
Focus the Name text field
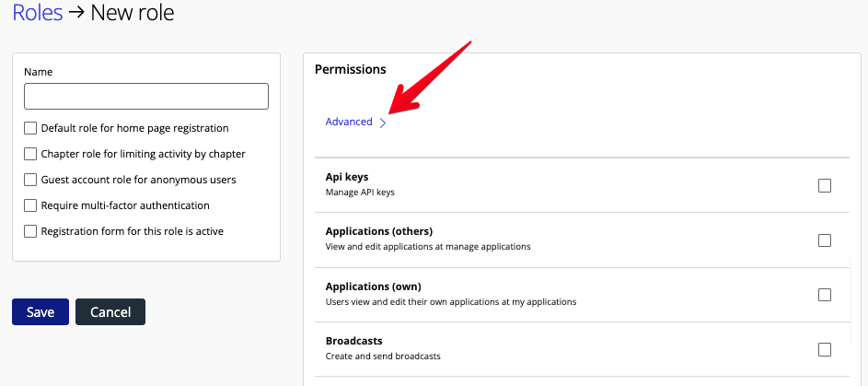145,97
